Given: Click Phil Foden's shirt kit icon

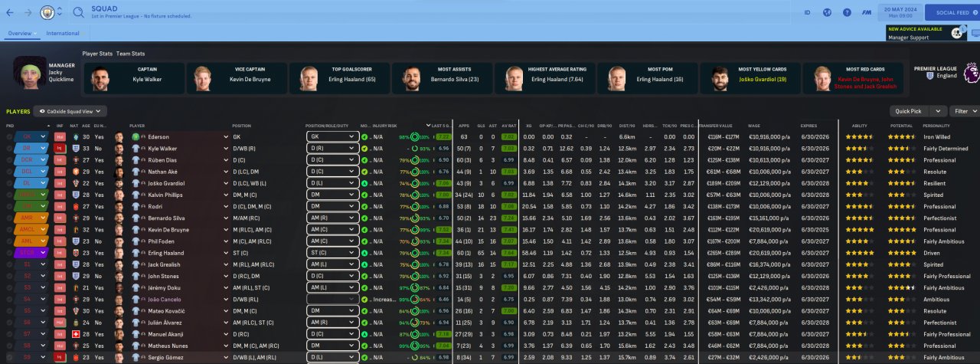Looking at the screenshot, I should [x=134, y=241].
